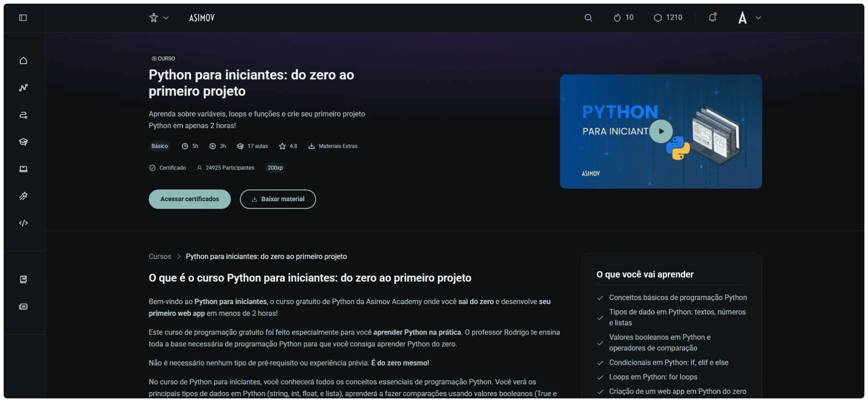Click the 4.8 star rating

[288, 146]
